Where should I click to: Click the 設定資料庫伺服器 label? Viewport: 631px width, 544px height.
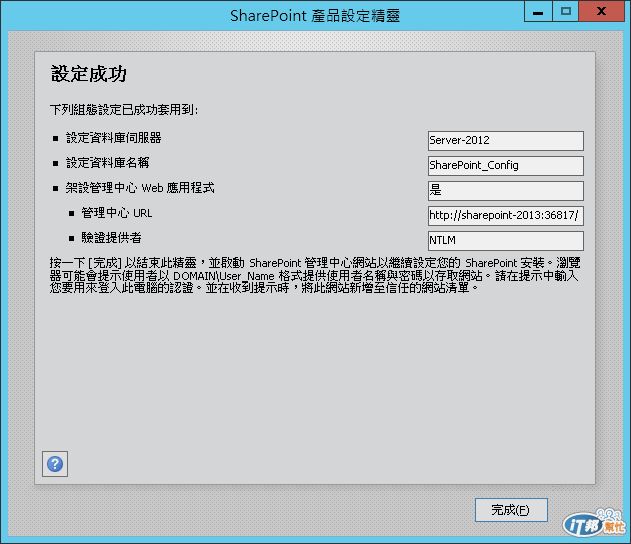tap(113, 138)
